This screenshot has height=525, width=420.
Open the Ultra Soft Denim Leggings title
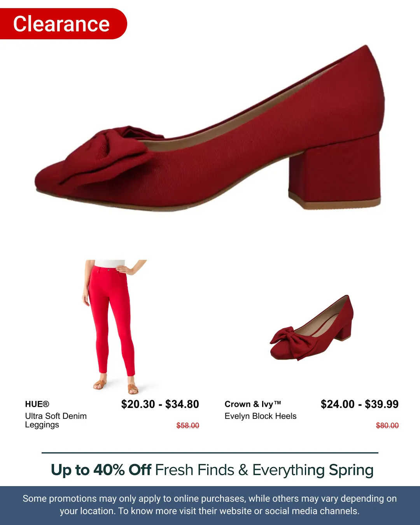coord(56,420)
